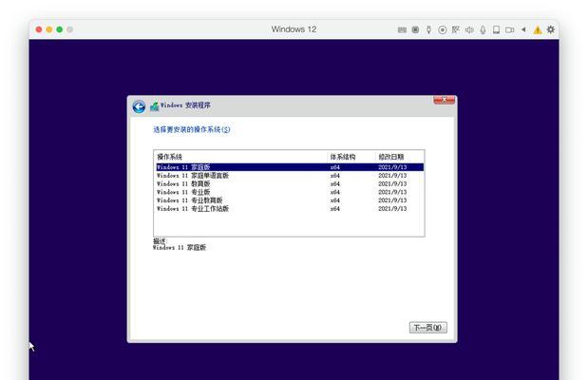Click the keyboard icon in the VM toolbar
The width and height of the screenshot is (588, 380).
pos(402,29)
